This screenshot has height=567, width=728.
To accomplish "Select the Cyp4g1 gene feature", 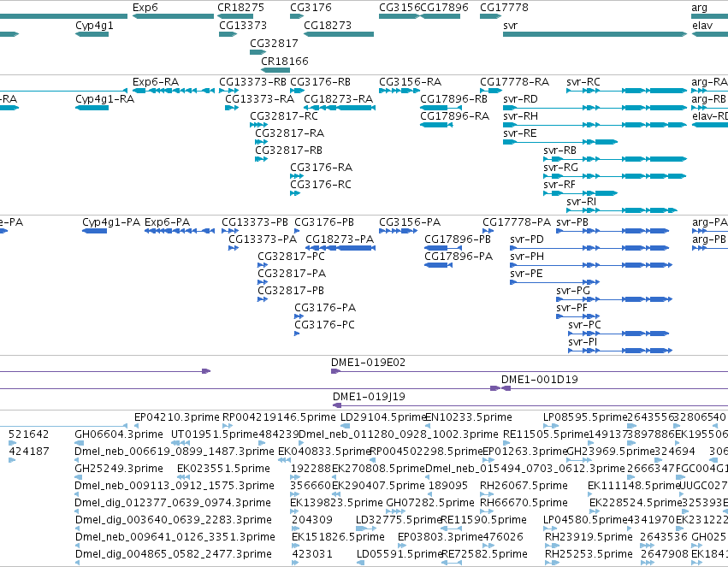I will click(x=92, y=34).
